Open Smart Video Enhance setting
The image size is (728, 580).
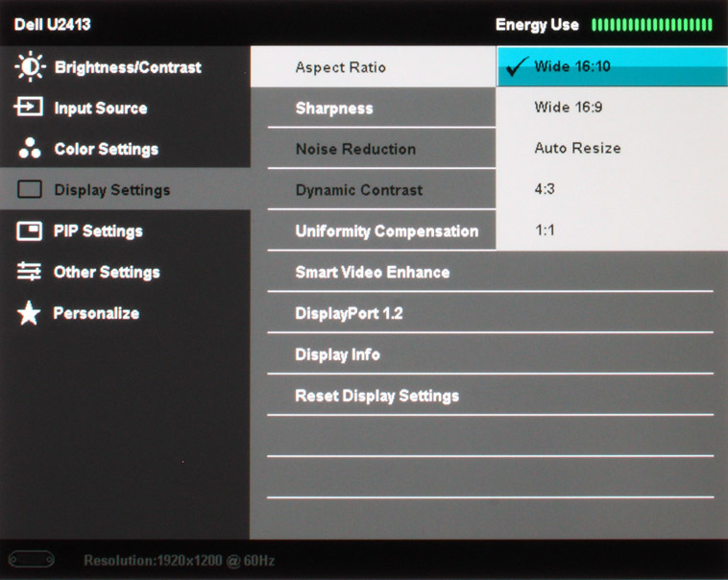[490, 272]
